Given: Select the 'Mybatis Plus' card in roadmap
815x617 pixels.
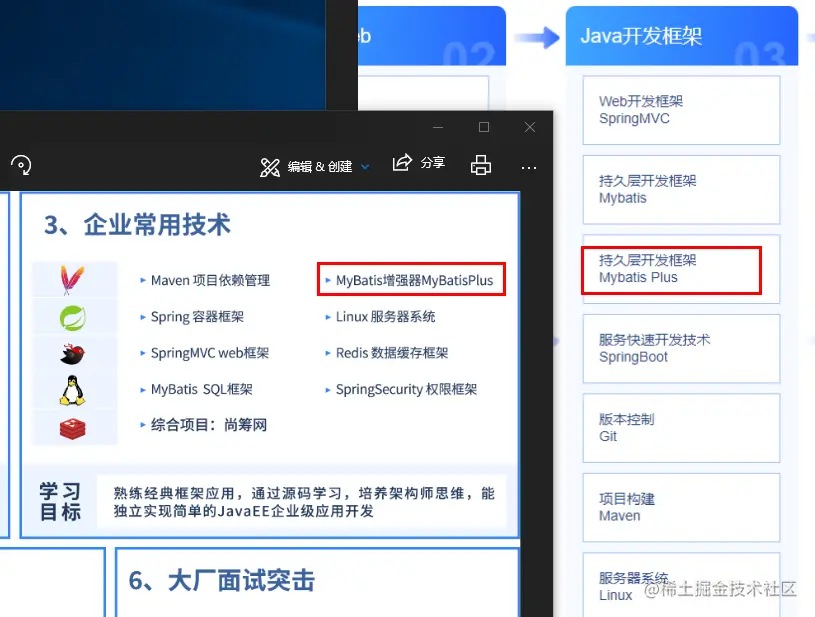Looking at the screenshot, I should 681,269.
